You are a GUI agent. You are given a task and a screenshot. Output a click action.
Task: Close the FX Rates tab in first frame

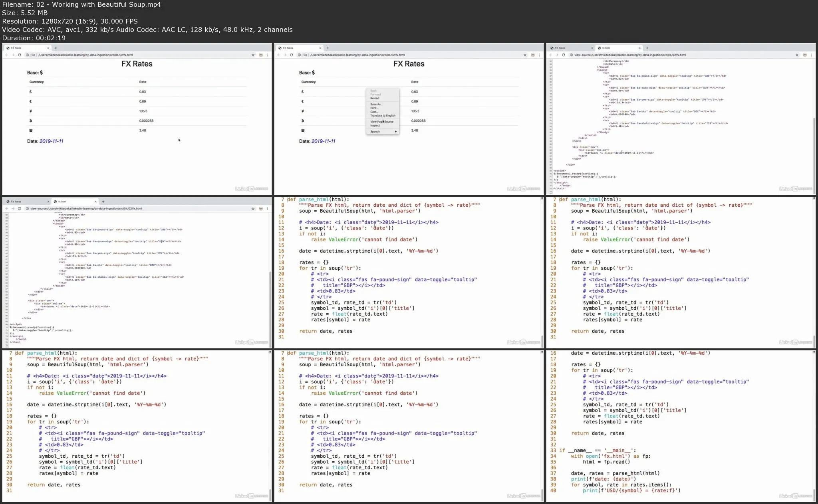pyautogui.click(x=48, y=48)
